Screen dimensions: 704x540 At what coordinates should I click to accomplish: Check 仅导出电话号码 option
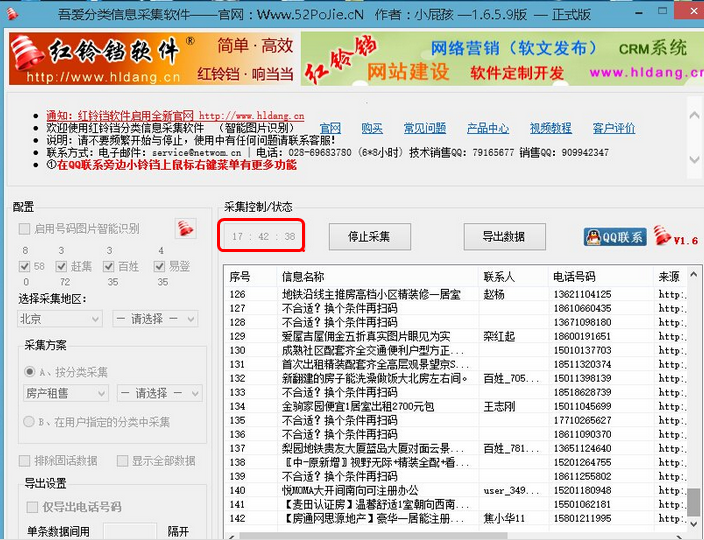pyautogui.click(x=32, y=507)
